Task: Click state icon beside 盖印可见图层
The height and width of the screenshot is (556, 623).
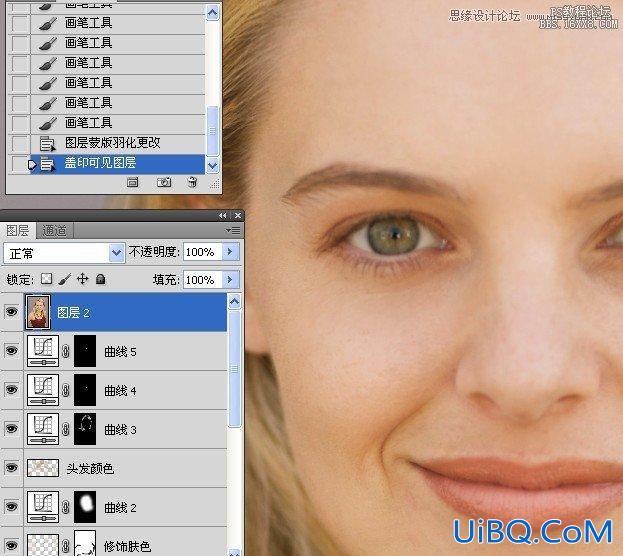Action: click(x=47, y=164)
